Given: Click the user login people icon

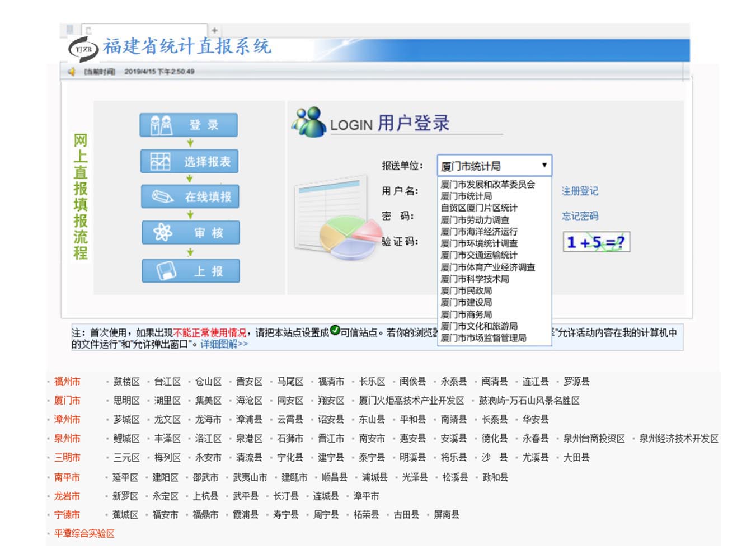Looking at the screenshot, I should [309, 121].
